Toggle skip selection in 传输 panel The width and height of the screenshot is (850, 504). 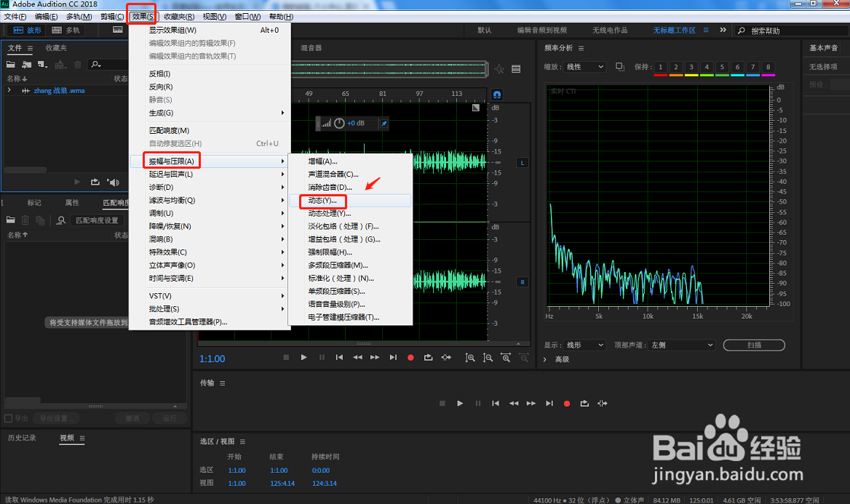click(603, 403)
